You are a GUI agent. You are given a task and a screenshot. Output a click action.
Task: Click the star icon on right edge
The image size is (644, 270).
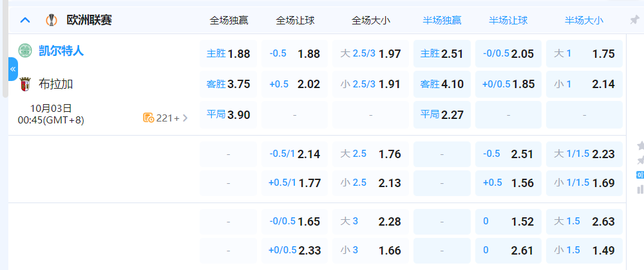[640, 145]
